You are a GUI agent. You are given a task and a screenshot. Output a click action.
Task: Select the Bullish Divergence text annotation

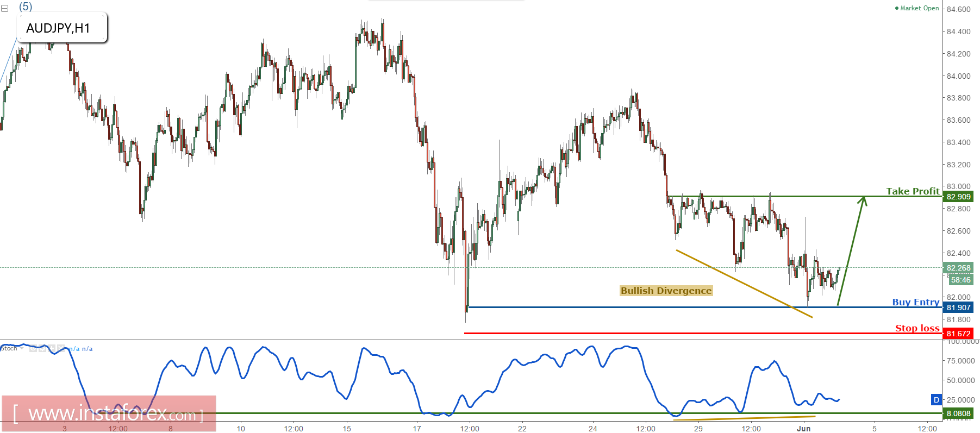(x=666, y=291)
